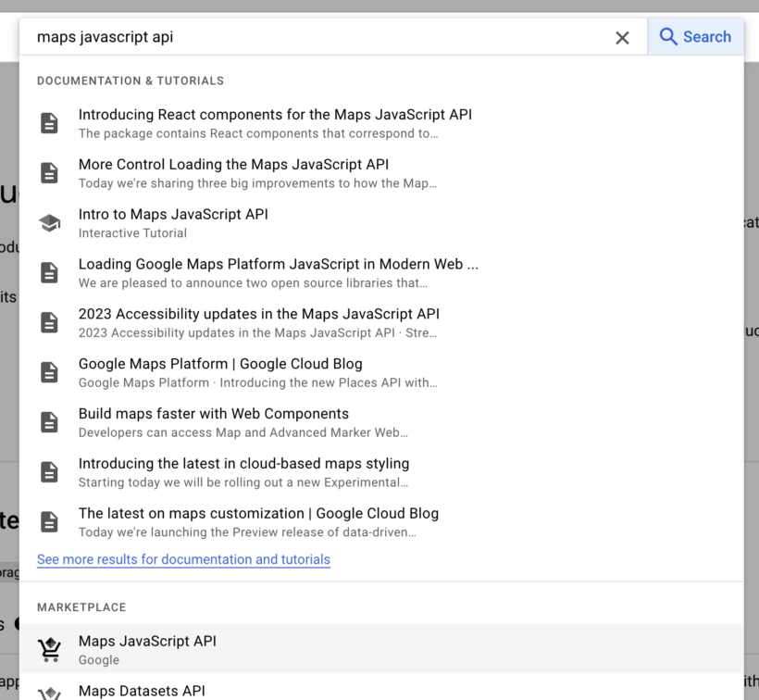Open Google Maps Platform Google Cloud Blog result
759x700 pixels.
coord(220,364)
